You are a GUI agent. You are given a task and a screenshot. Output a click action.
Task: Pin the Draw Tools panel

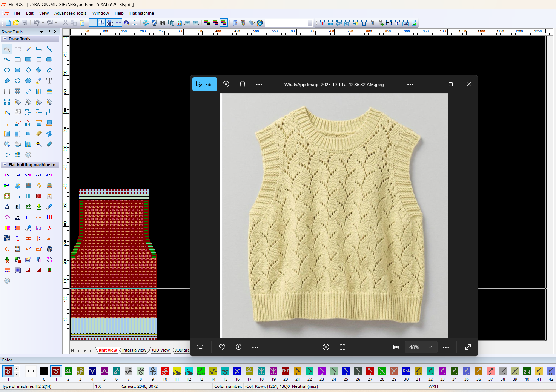(49, 32)
